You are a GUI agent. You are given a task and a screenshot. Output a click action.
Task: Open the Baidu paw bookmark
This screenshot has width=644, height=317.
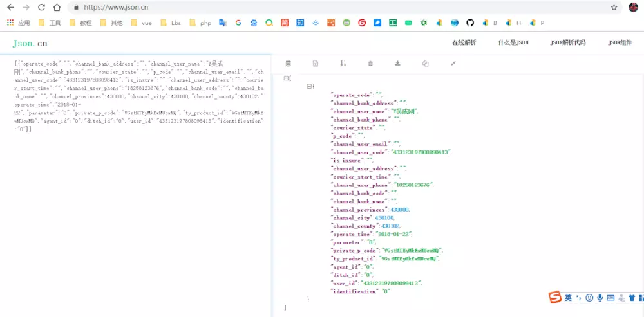point(254,23)
